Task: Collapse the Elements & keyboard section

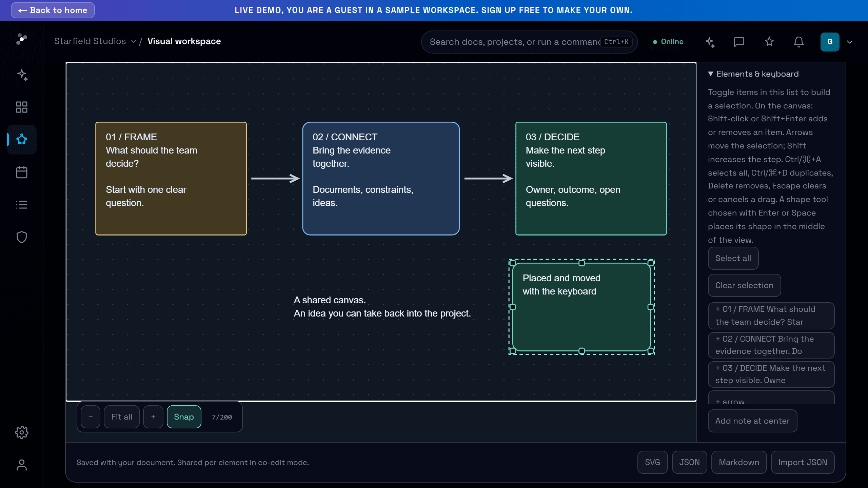Action: coord(753,74)
